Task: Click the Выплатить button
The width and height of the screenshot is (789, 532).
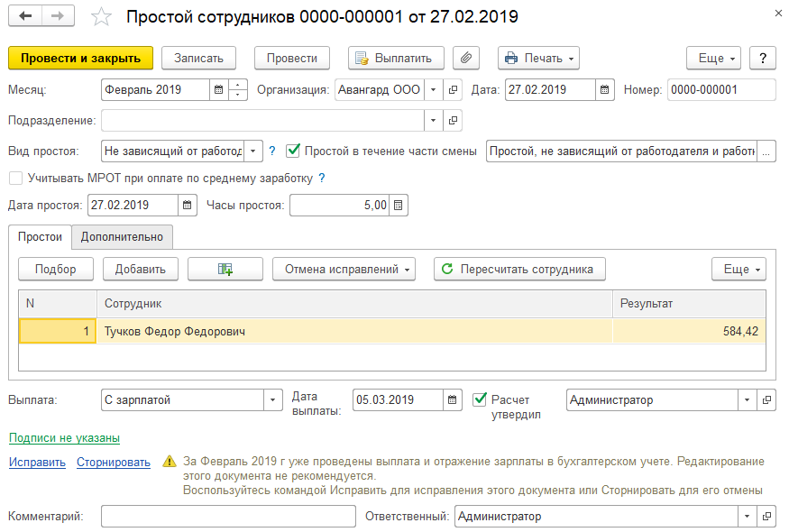Action: pos(396,58)
